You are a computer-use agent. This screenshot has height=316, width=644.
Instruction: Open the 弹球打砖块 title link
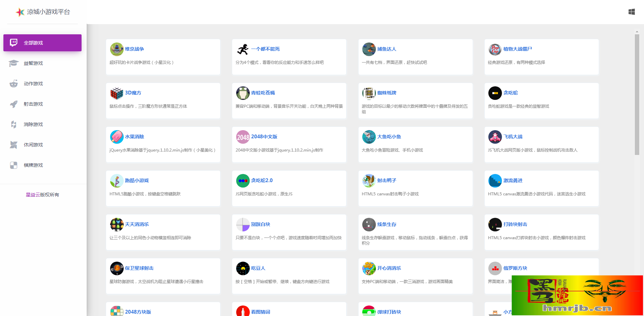389,312
